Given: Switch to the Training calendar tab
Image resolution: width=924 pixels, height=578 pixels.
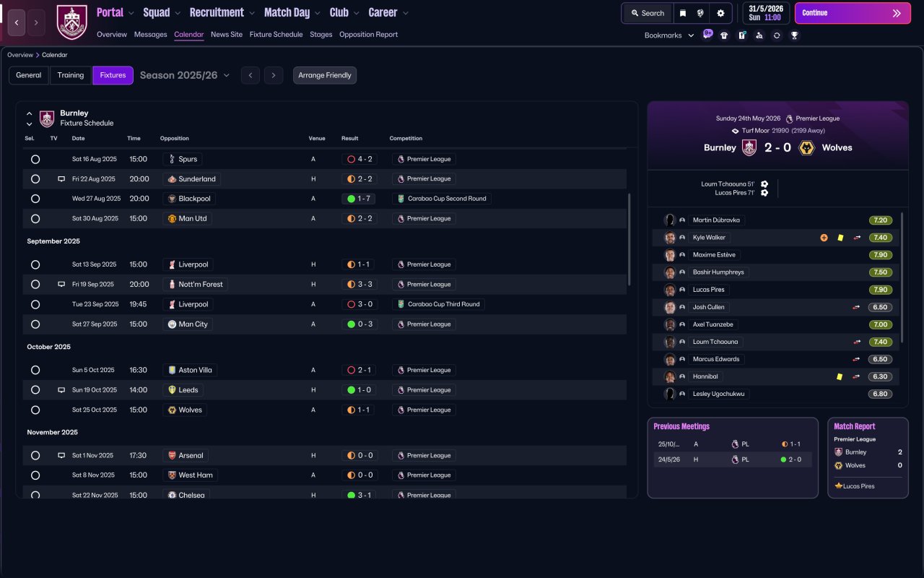Looking at the screenshot, I should pyautogui.click(x=71, y=75).
